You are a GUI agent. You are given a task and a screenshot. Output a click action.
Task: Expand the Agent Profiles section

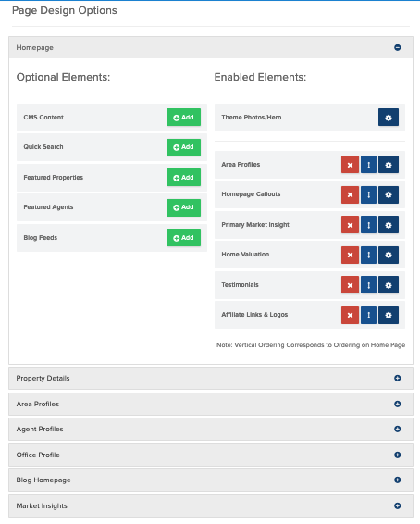pos(397,429)
